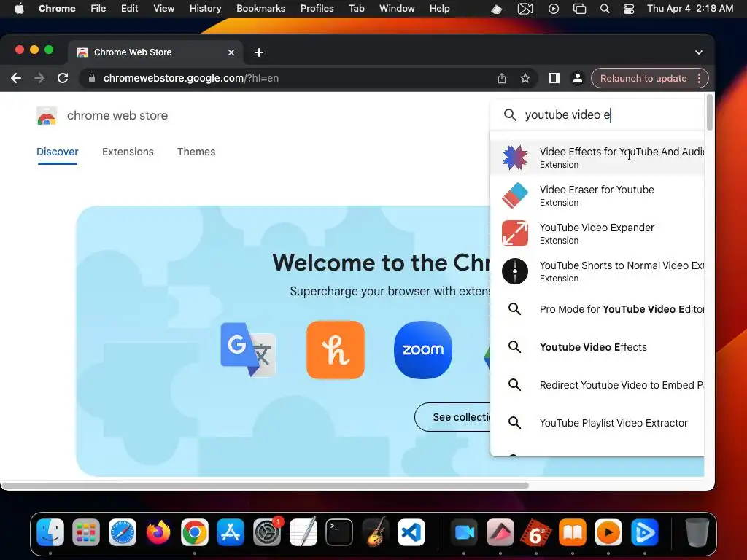Open the View menu
This screenshot has height=560, width=747.
click(163, 9)
